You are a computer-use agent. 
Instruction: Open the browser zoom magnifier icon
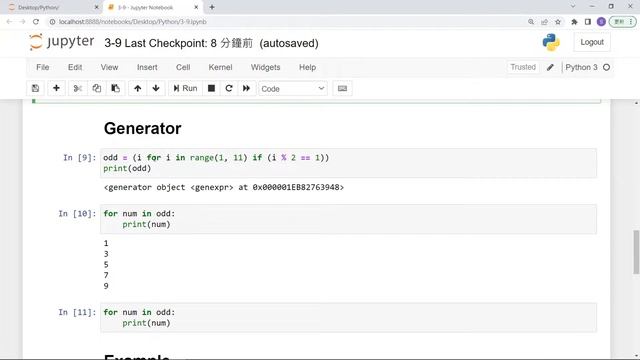pyautogui.click(x=531, y=22)
